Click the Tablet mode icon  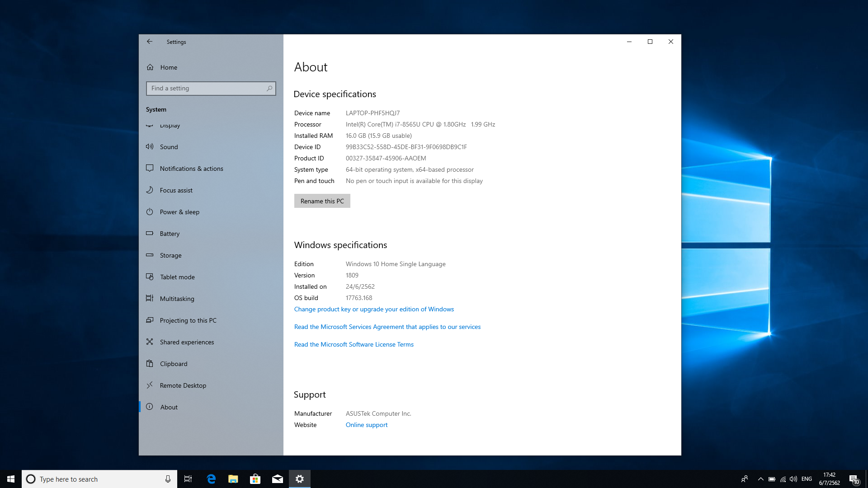[x=150, y=277]
